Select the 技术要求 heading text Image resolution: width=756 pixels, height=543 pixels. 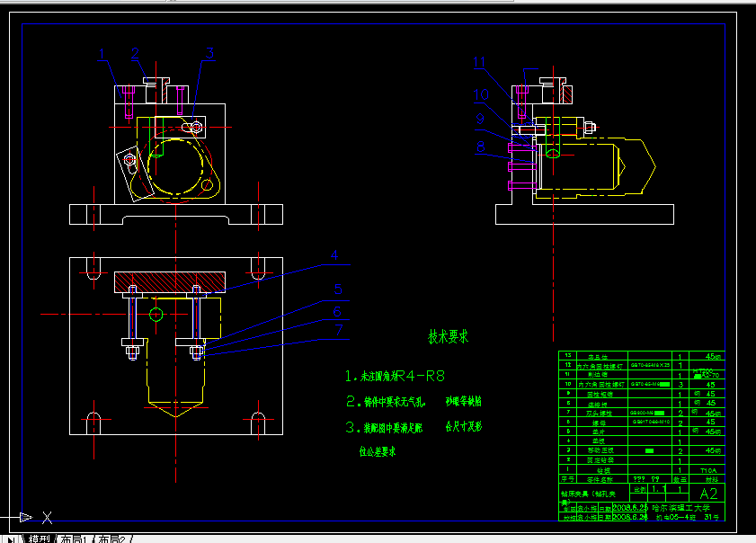[448, 336]
